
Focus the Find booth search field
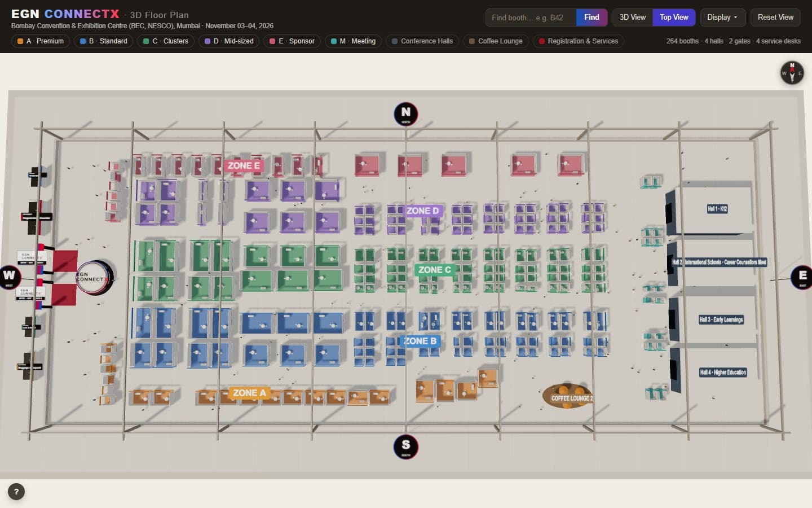[x=531, y=17]
